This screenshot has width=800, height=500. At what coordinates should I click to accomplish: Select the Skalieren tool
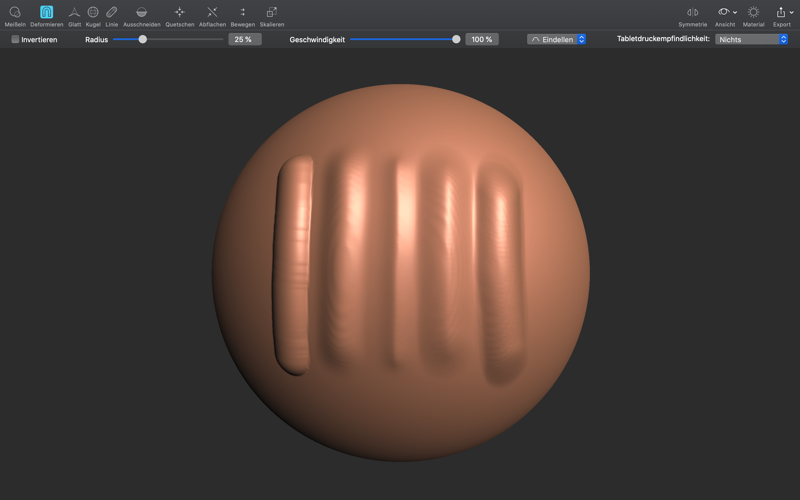pos(271,13)
